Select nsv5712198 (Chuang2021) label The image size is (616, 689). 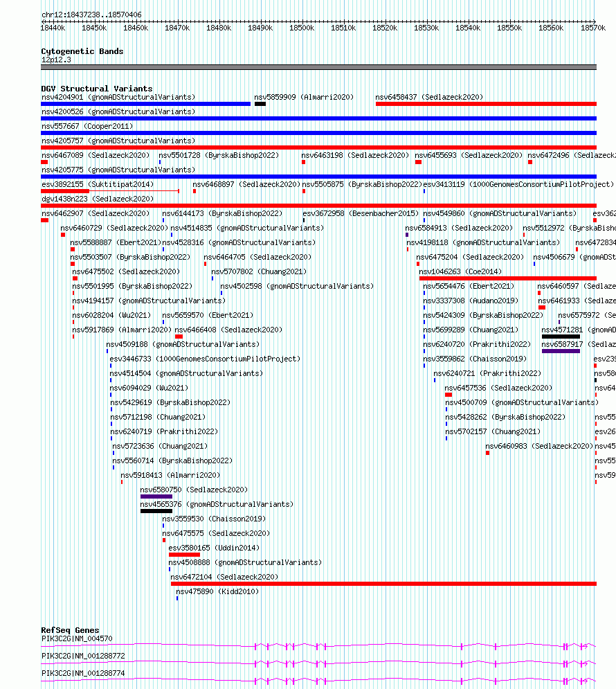point(158,417)
